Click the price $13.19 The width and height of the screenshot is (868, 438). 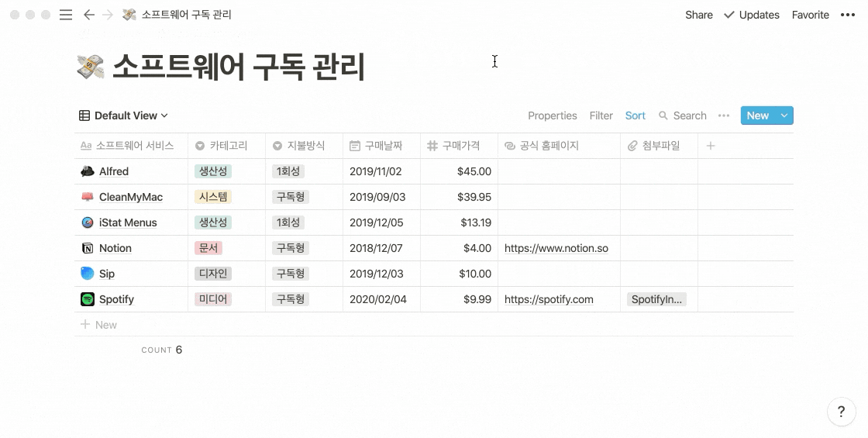point(476,222)
